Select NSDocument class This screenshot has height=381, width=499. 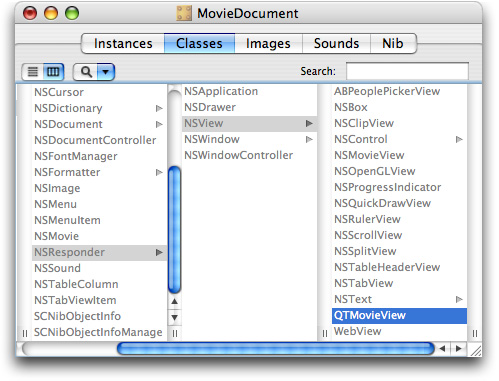tap(68, 124)
